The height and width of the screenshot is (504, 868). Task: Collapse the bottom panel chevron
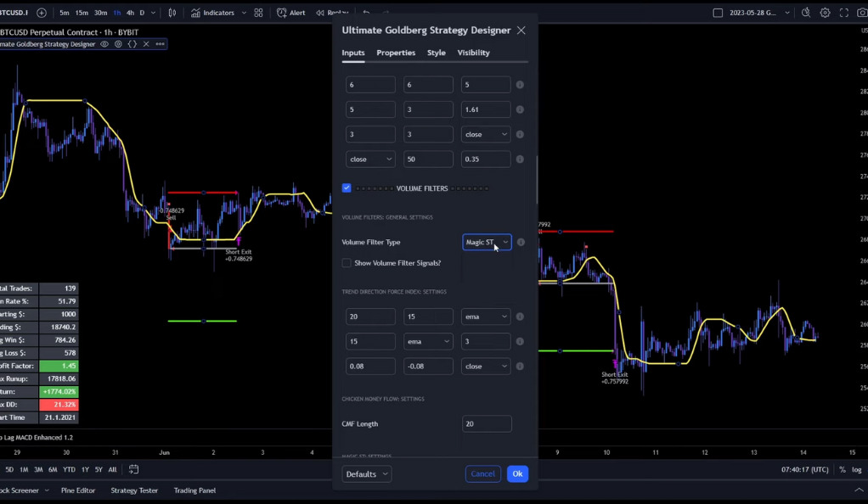(x=859, y=490)
